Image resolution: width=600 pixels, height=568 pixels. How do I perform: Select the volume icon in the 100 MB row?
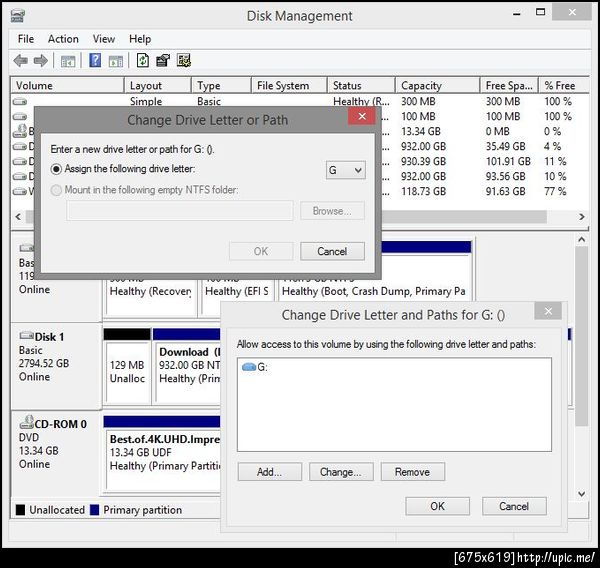click(20, 116)
